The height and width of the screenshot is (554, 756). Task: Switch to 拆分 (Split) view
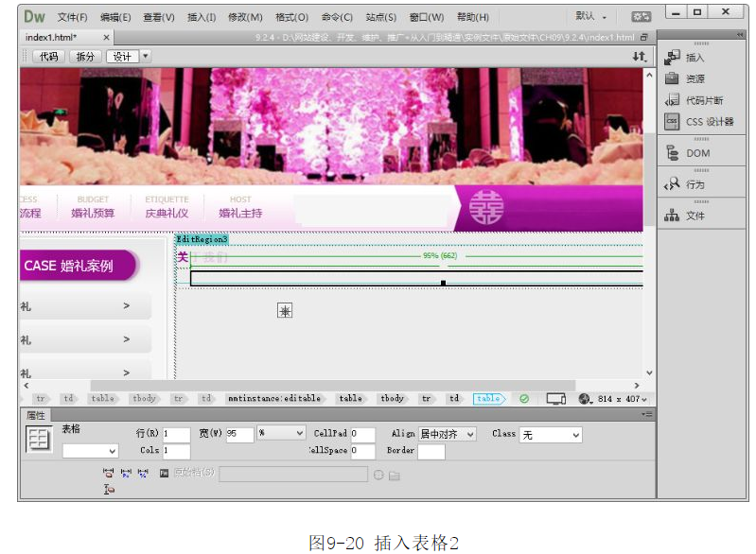85,57
